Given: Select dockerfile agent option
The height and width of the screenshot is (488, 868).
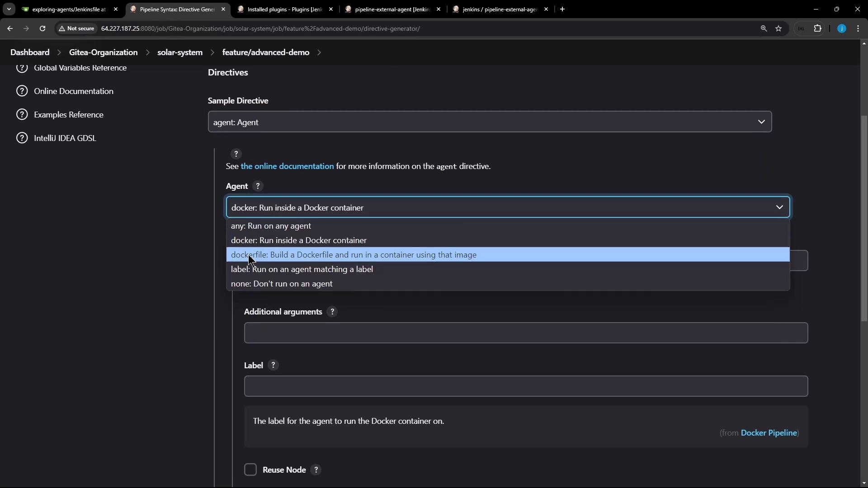Looking at the screenshot, I should (354, 255).
